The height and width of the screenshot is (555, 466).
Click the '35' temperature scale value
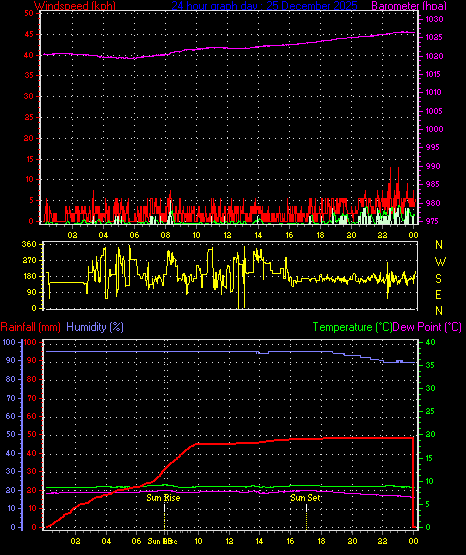coord(430,365)
